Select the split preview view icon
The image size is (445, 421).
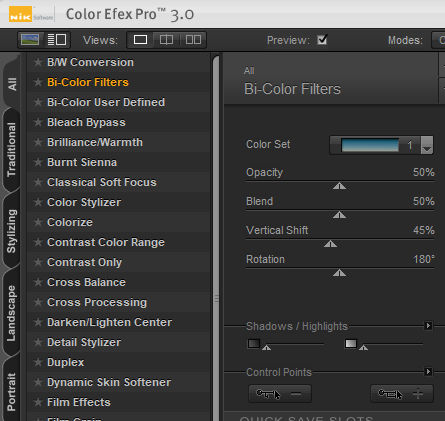click(x=166, y=40)
